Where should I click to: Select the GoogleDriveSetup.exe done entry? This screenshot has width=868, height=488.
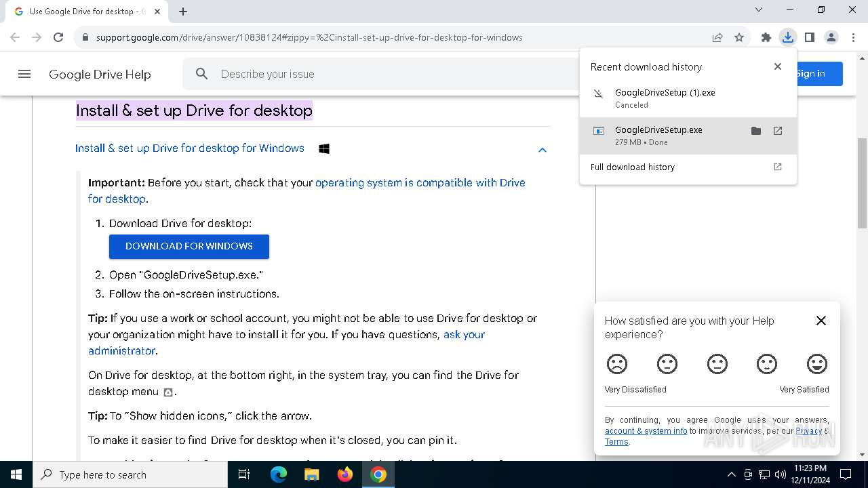tap(688, 136)
